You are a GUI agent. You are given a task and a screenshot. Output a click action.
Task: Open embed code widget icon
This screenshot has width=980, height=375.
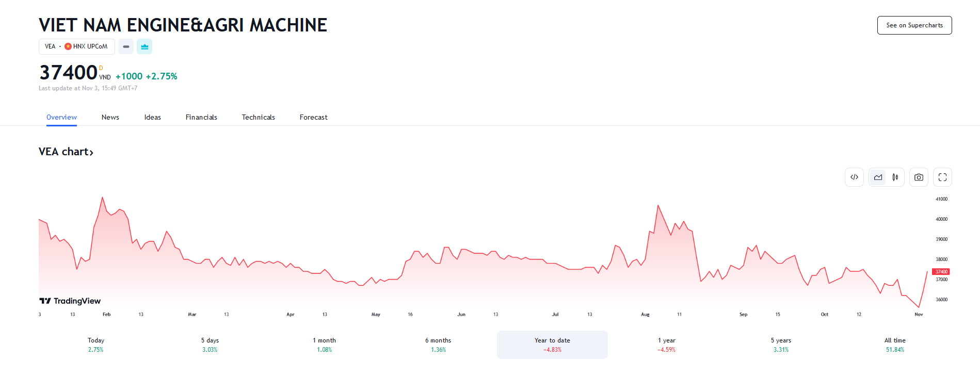[854, 177]
